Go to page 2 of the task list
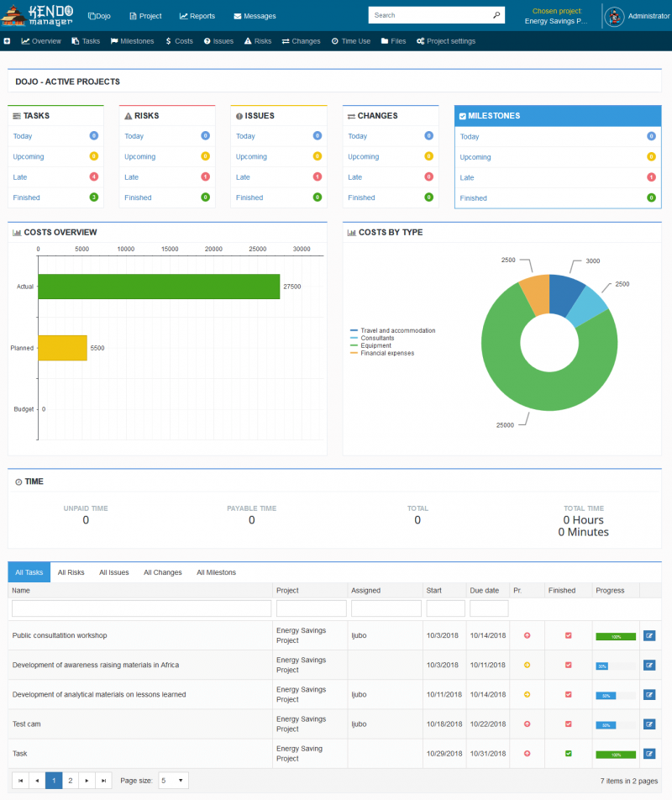Screen dimensions: 672x800 coord(71,781)
